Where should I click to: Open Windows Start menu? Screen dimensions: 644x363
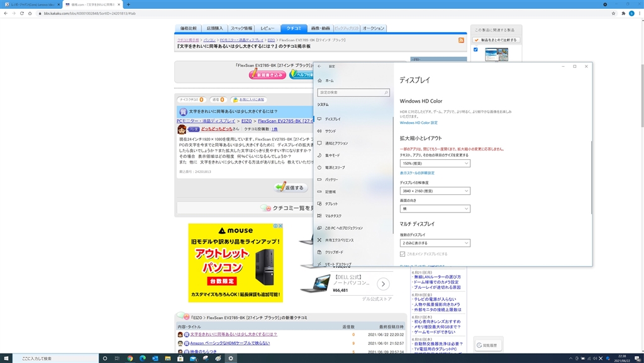(x=6, y=359)
